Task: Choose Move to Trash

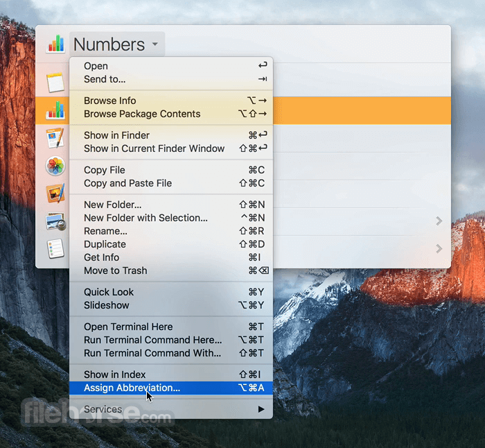Action: [x=171, y=271]
